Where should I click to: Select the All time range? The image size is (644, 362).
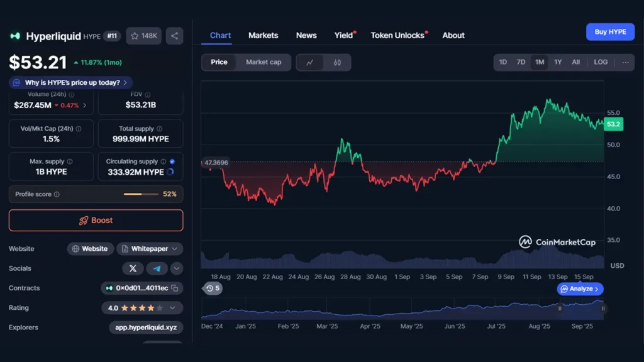click(576, 62)
